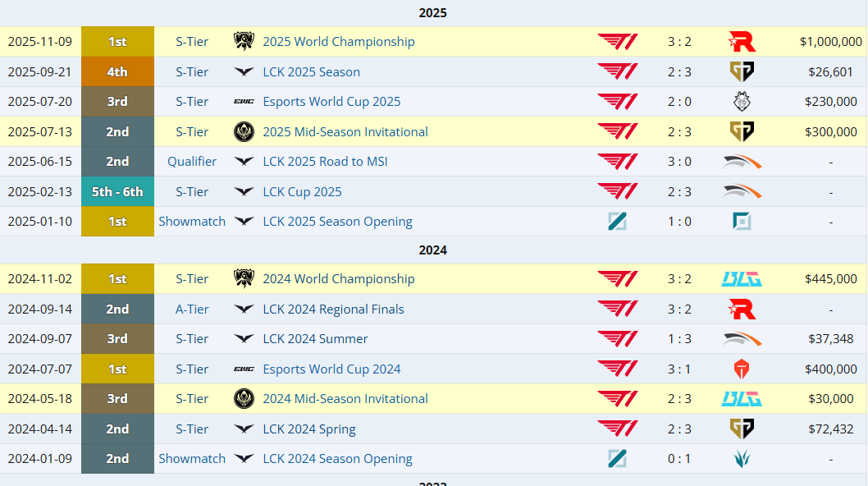Viewport: 868px width, 486px height.
Task: Click the MSI icon beside 2025 Mid-Season Invitational
Action: (244, 132)
